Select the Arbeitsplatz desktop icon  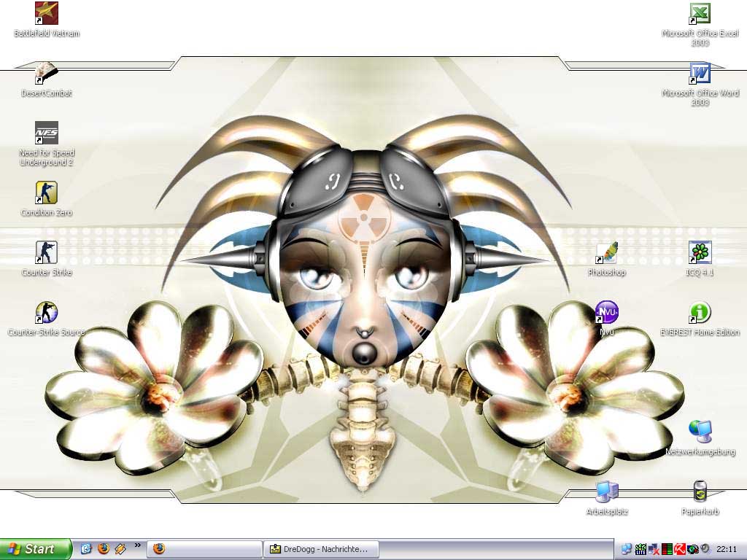(x=606, y=498)
